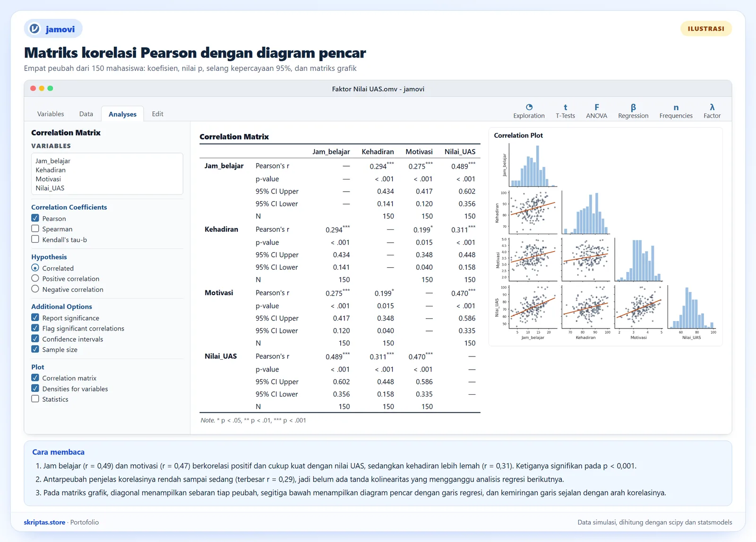This screenshot has height=542, width=756.
Task: Click the Correlation Plot title
Action: (x=518, y=135)
